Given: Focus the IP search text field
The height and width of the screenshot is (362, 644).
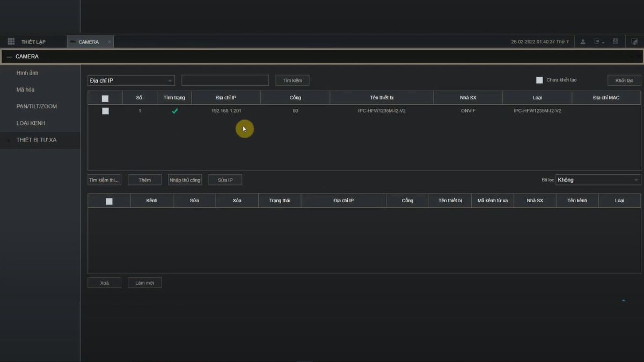Looking at the screenshot, I should (225, 80).
